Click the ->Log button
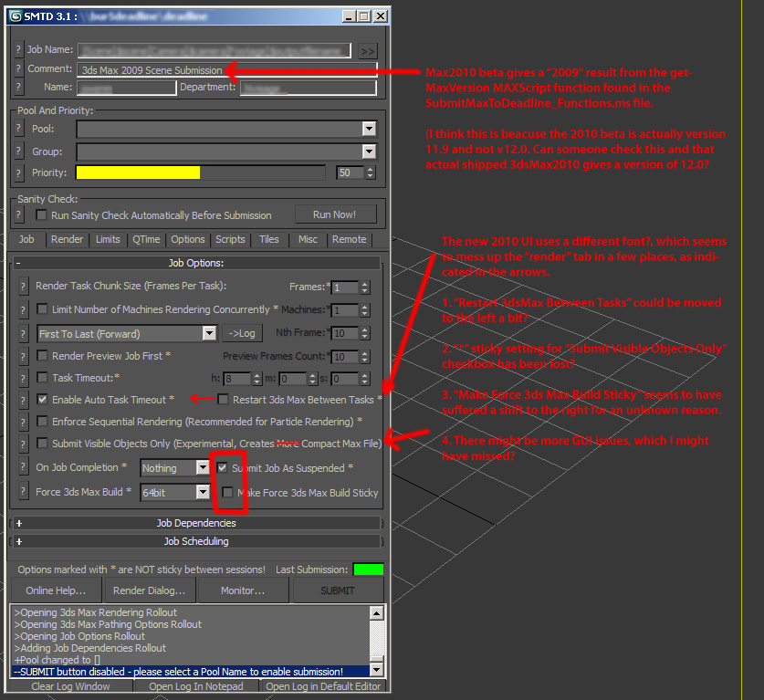 [242, 334]
